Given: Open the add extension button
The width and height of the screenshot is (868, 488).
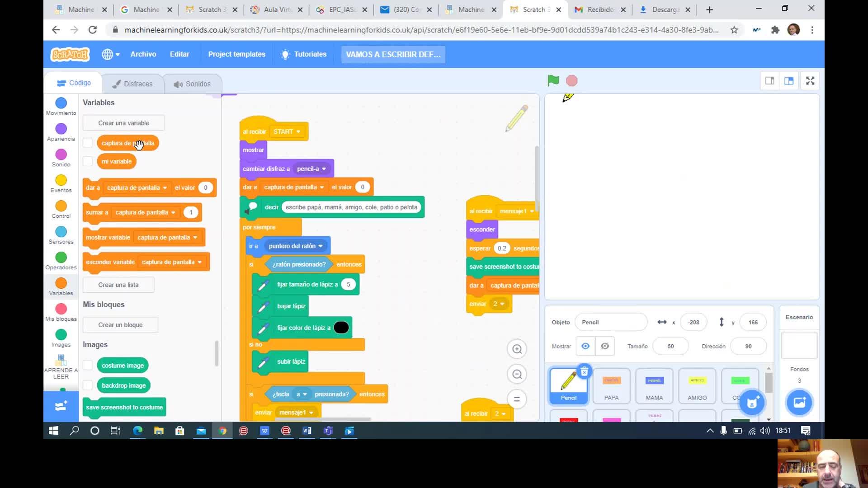Looking at the screenshot, I should click(61, 406).
